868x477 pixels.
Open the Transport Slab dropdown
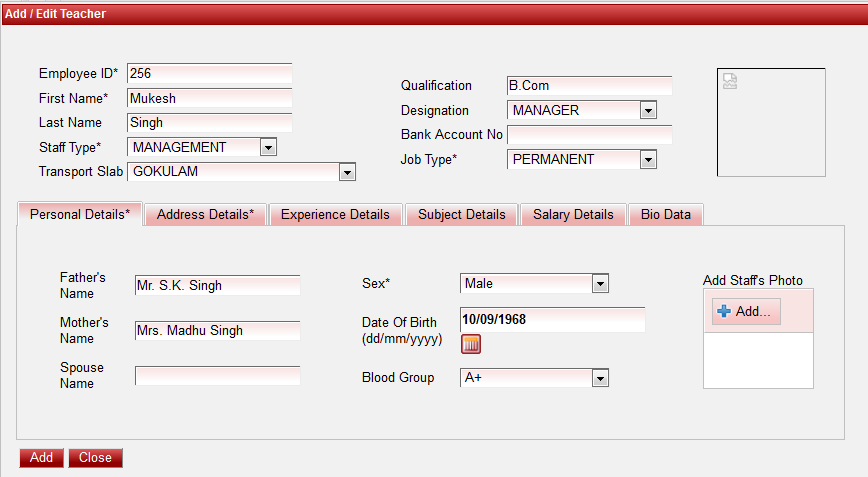(347, 172)
